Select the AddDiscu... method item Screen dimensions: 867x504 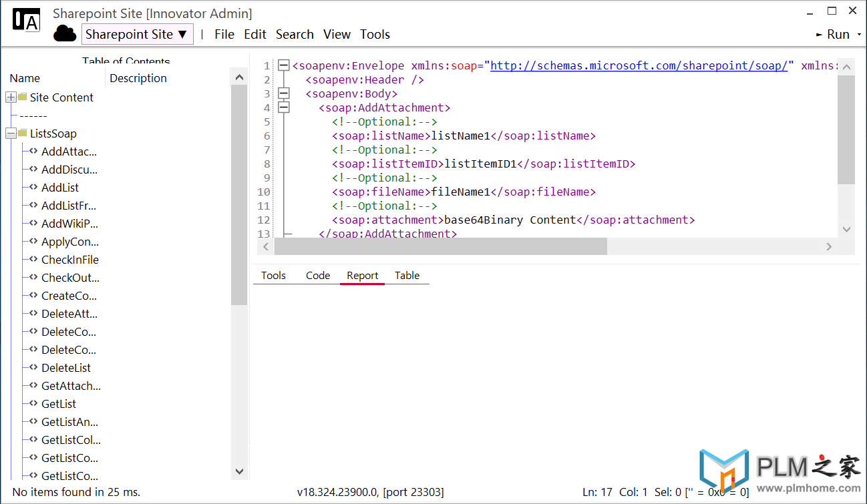[69, 170]
